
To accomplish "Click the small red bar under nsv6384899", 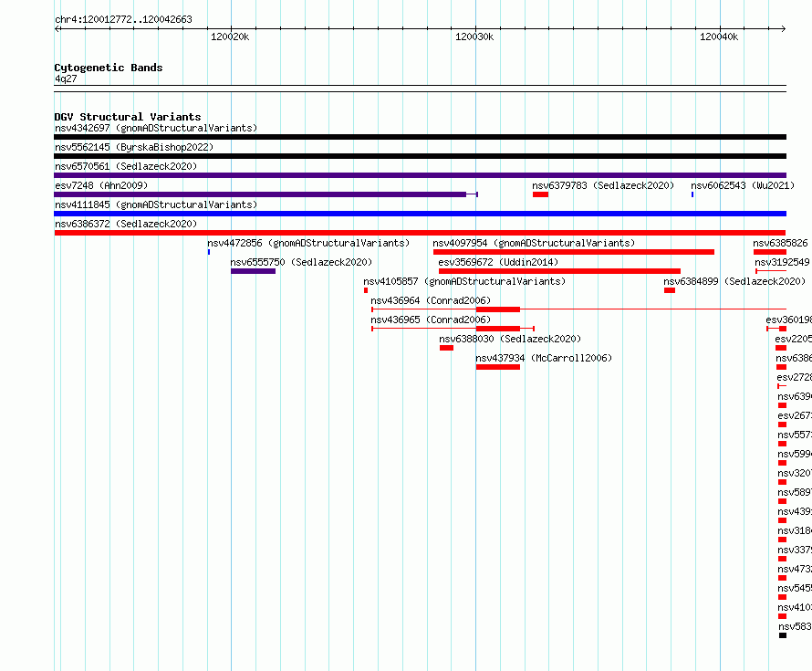I will coord(670,290).
